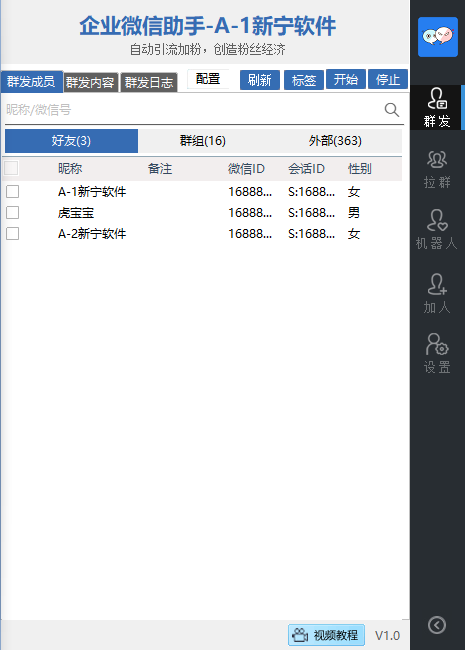Switch to the 群发日志 tab
The height and width of the screenshot is (650, 465).
pyautogui.click(x=149, y=82)
